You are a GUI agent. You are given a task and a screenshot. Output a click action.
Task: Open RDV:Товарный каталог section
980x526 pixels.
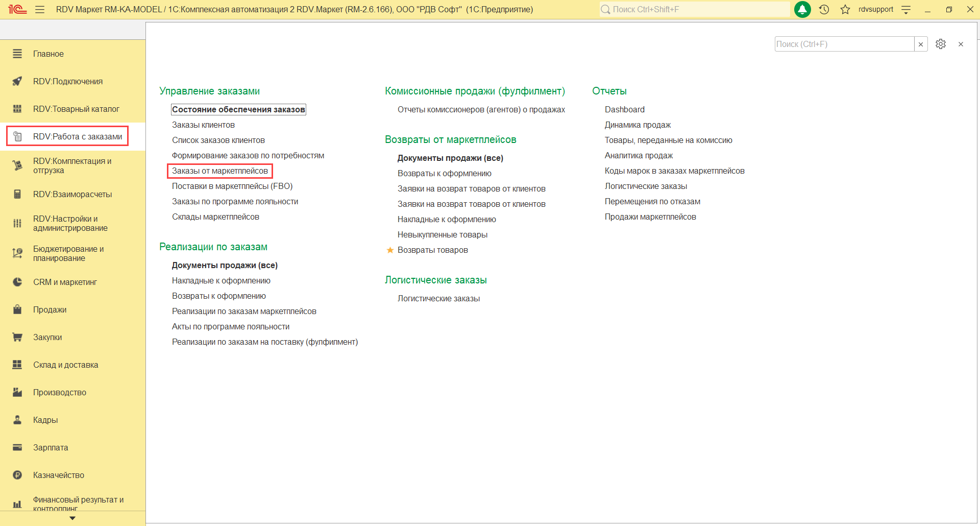click(76, 109)
